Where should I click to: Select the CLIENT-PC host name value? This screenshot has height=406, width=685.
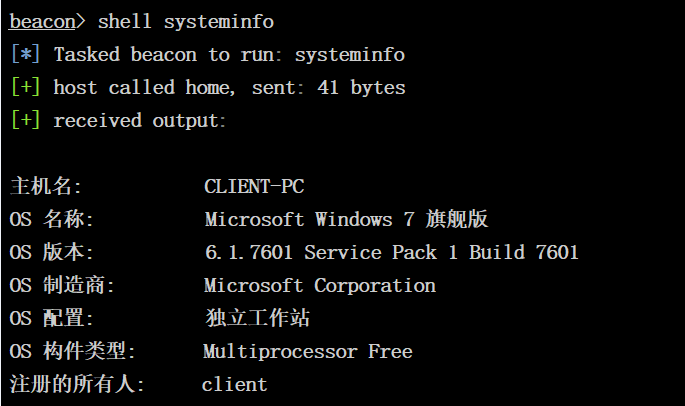point(254,186)
